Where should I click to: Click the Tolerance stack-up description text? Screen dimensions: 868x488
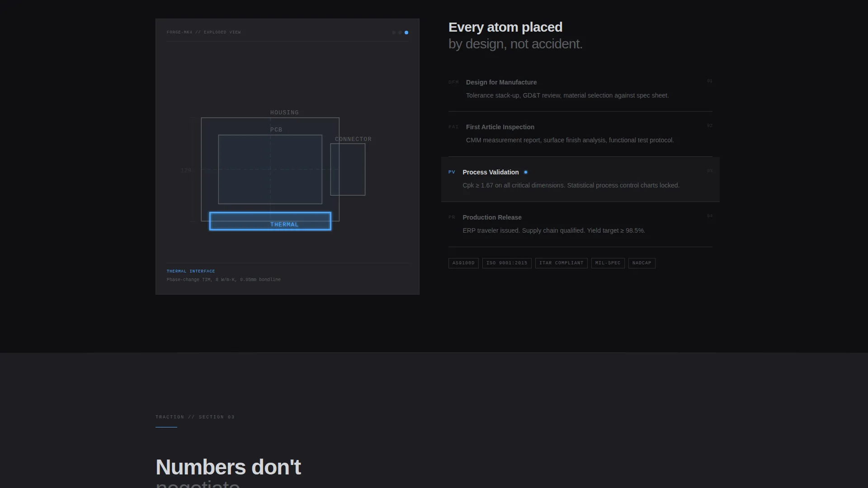(567, 95)
